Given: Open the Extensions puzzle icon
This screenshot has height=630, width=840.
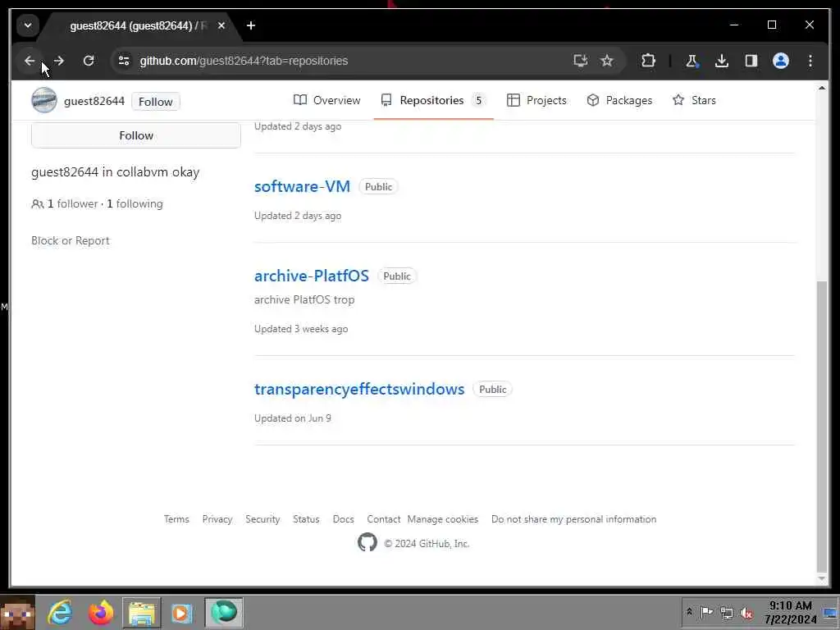Looking at the screenshot, I should point(648,61).
